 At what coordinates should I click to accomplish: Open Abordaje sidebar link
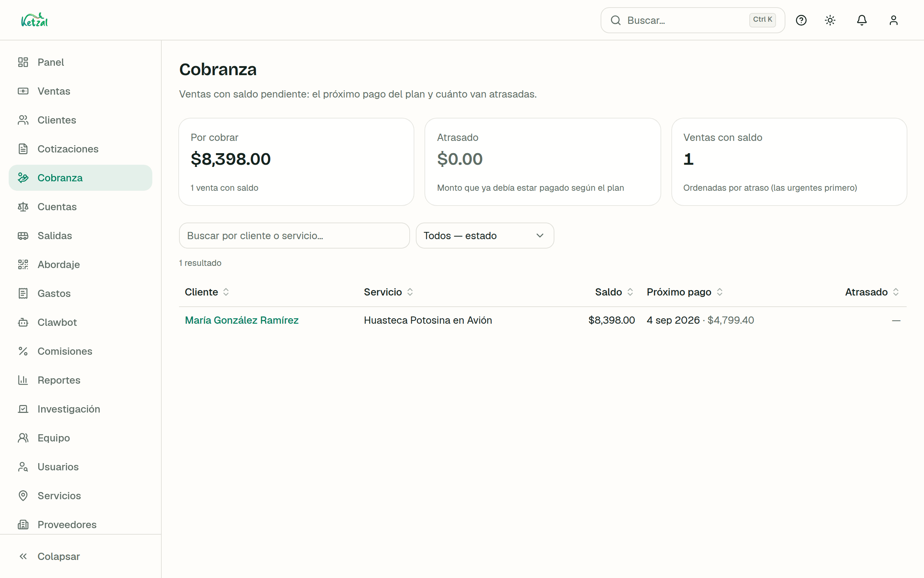(x=80, y=264)
